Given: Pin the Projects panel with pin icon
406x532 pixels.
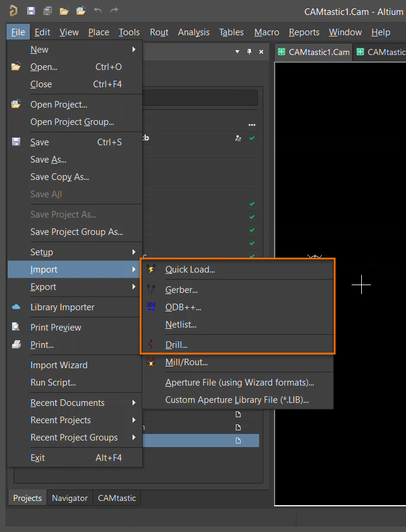Looking at the screenshot, I should click(250, 51).
